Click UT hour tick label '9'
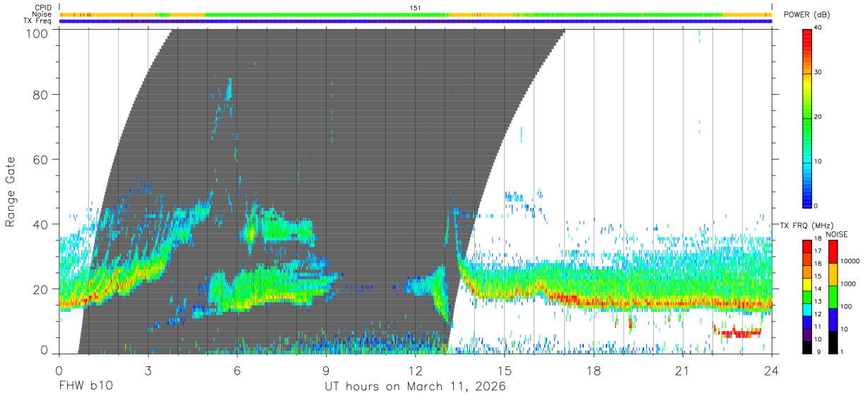868x401 pixels. [x=326, y=371]
